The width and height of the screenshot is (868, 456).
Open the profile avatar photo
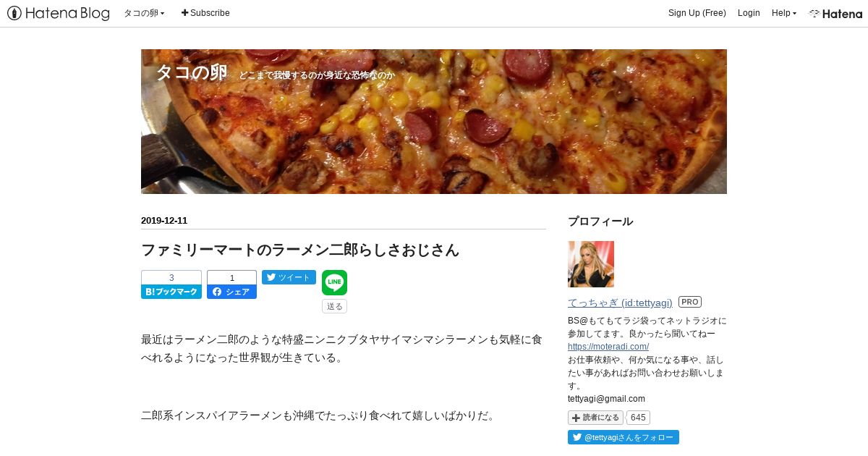(x=591, y=264)
